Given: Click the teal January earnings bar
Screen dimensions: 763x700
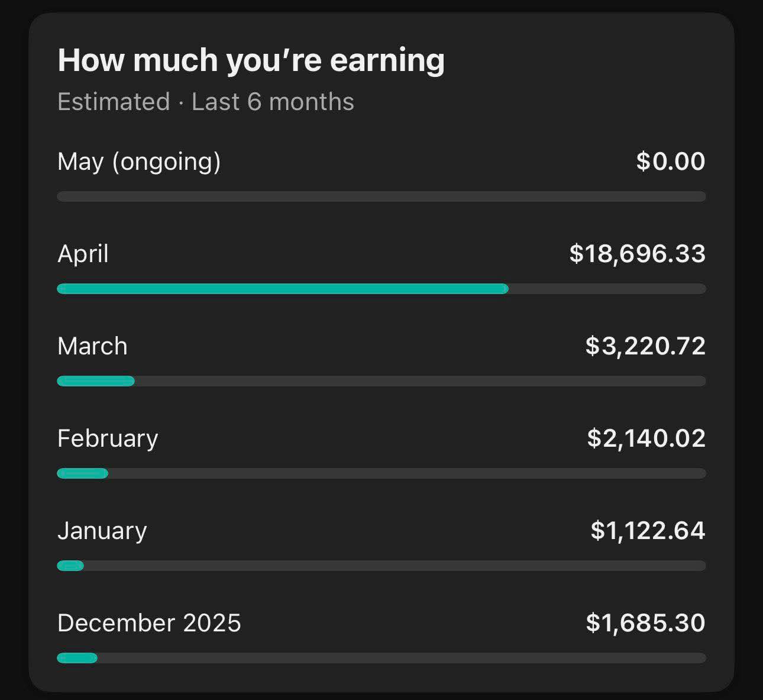Looking at the screenshot, I should (x=70, y=566).
